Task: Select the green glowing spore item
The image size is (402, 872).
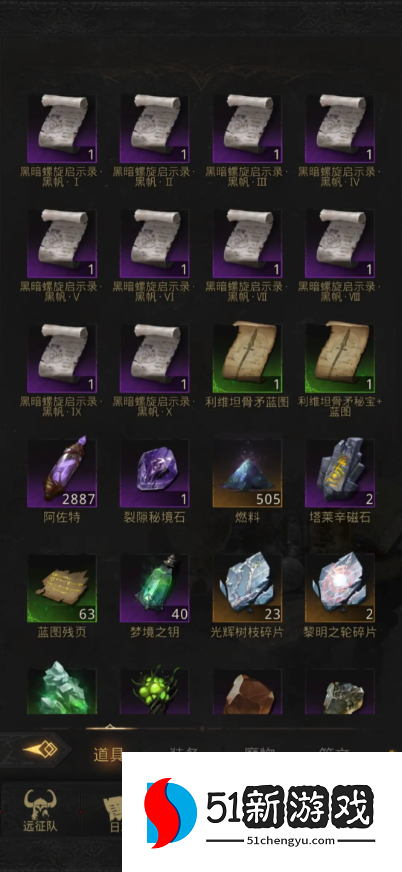Action: pos(155,691)
